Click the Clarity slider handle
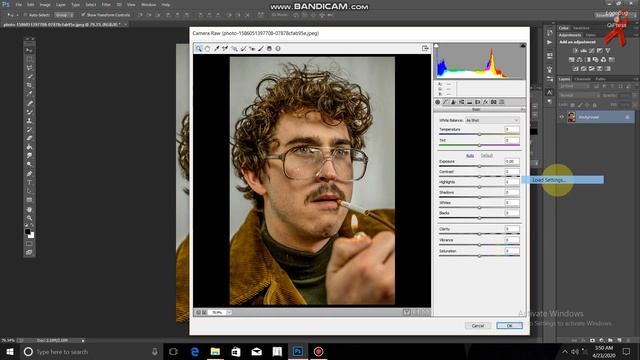Viewport: 640px width, 360px height. pyautogui.click(x=480, y=234)
